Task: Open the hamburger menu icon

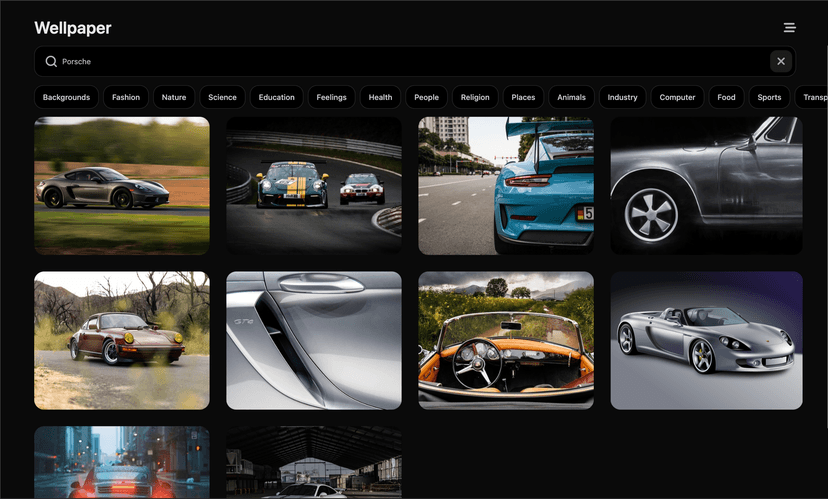Action: (x=789, y=27)
